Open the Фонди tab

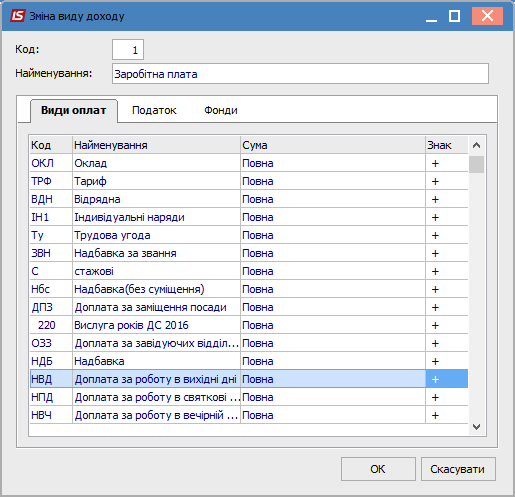click(x=221, y=110)
